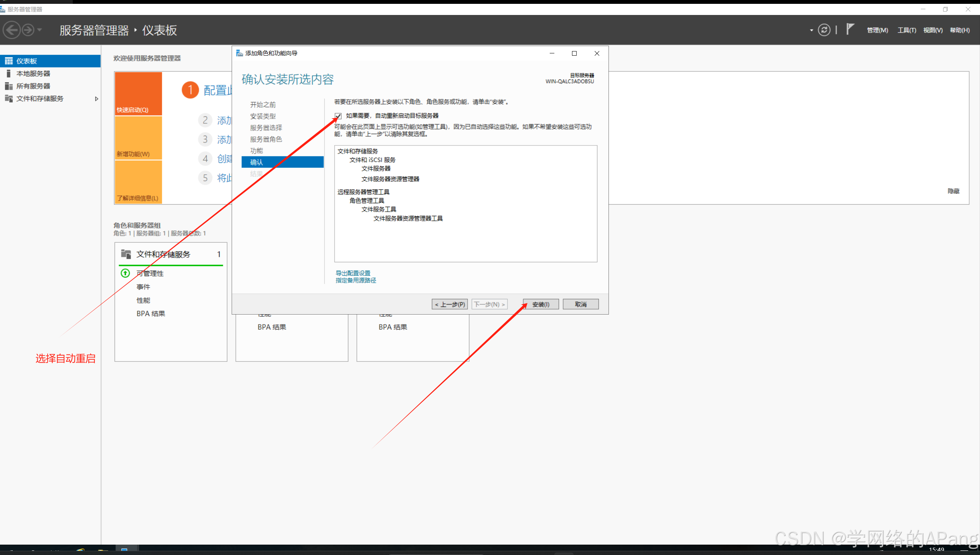
Task: Expand 文件和存储服务 sidebar arrow
Action: pos(96,99)
